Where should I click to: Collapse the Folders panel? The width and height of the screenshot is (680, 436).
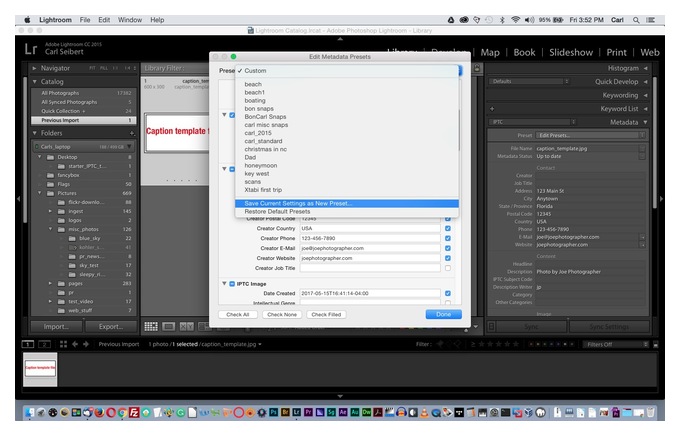tap(35, 133)
